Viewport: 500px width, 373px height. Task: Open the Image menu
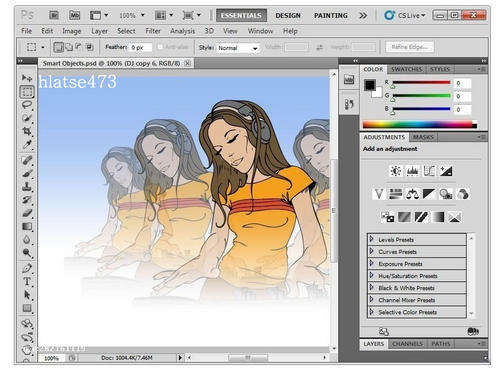click(x=72, y=31)
